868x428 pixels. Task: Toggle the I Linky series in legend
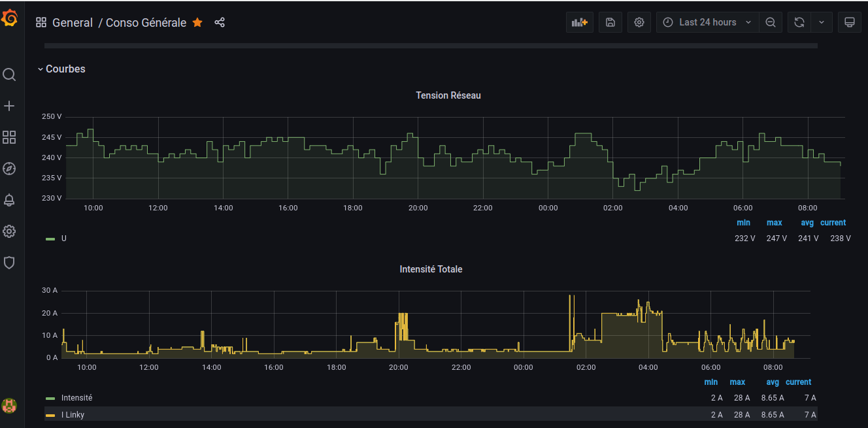[73, 415]
